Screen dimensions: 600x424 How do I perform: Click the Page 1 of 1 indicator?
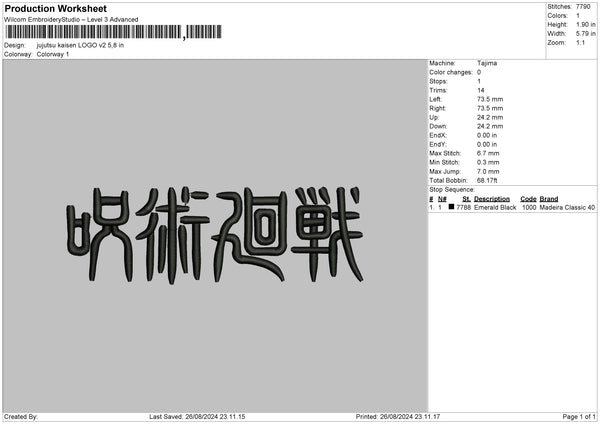(579, 417)
